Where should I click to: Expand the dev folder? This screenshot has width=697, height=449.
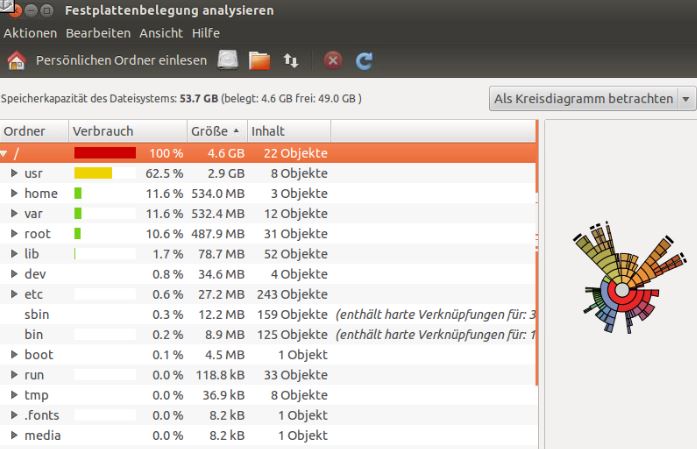(14, 274)
